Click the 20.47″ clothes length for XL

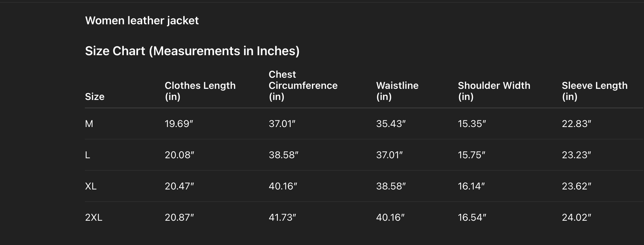pos(179,186)
